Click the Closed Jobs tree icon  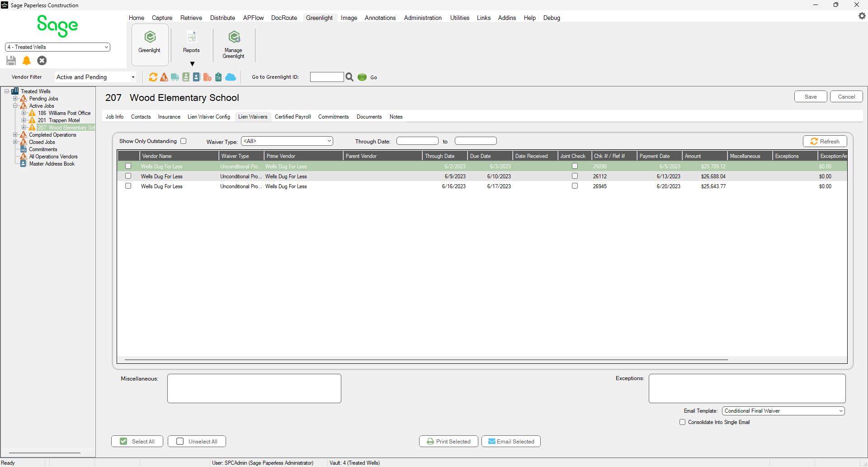[24, 142]
